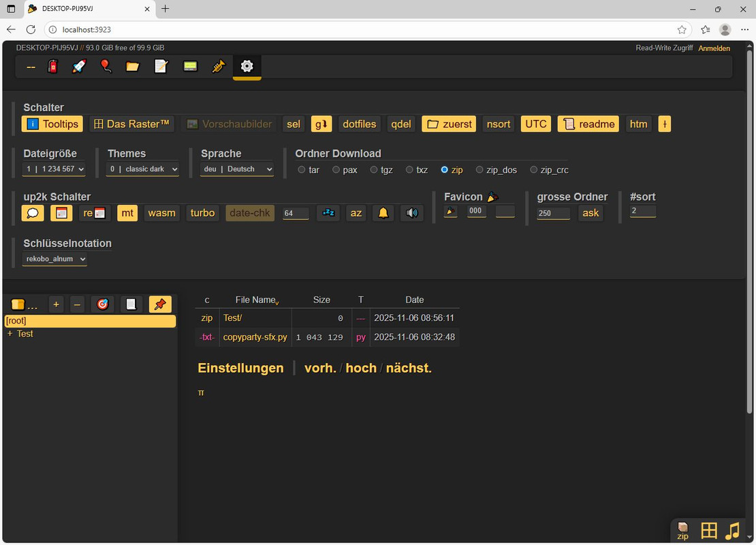Toggle the 're' calendar up2k switch
The height and width of the screenshot is (545, 756).
95,213
